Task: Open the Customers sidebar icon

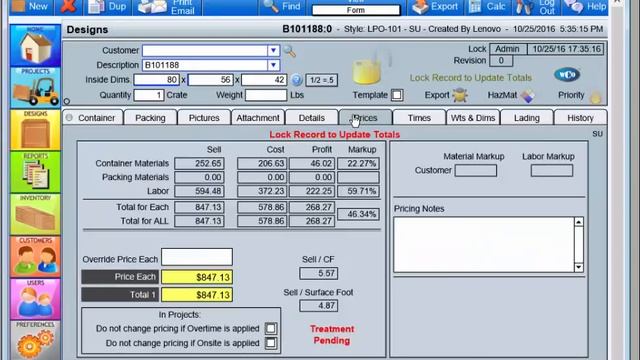Action: pos(35,256)
